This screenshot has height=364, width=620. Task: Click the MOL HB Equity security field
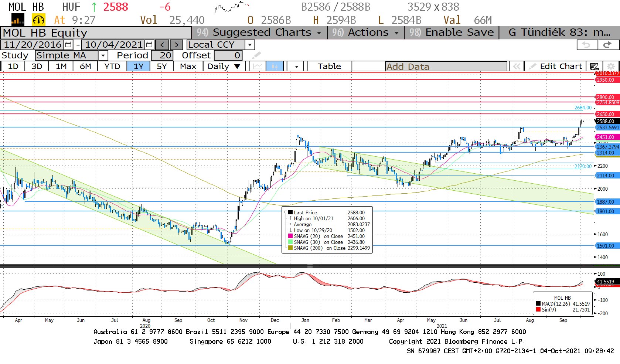(96, 33)
